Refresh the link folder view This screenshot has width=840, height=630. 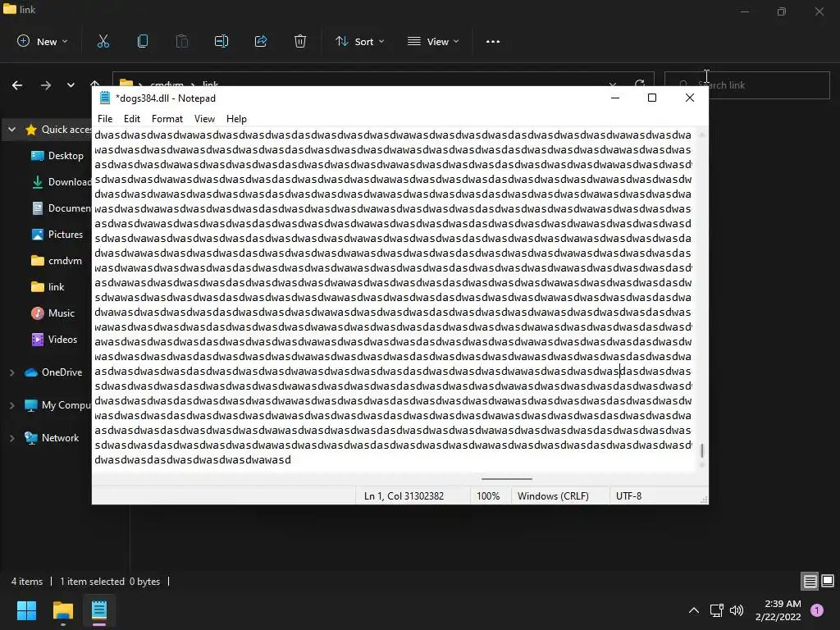[x=640, y=83]
